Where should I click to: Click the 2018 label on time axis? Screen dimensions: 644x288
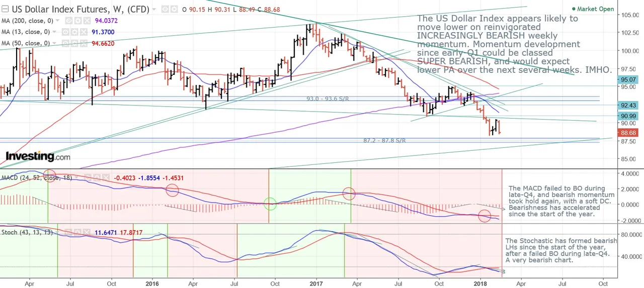point(480,283)
